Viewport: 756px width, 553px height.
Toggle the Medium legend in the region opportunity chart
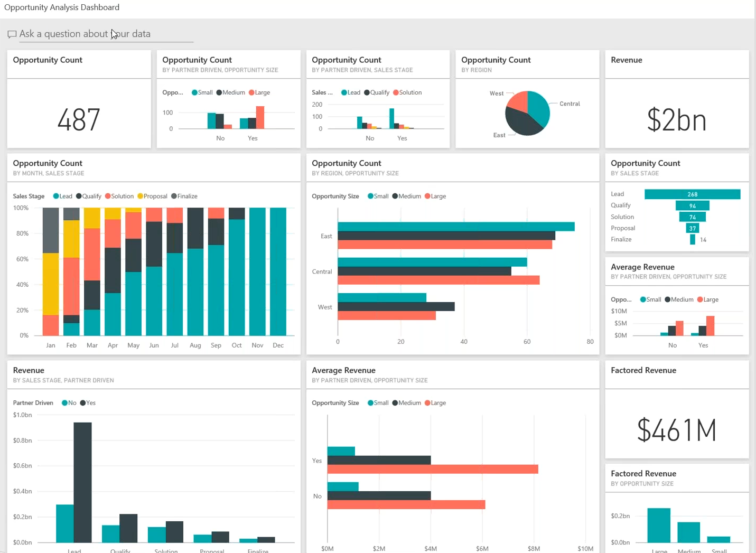pos(406,196)
